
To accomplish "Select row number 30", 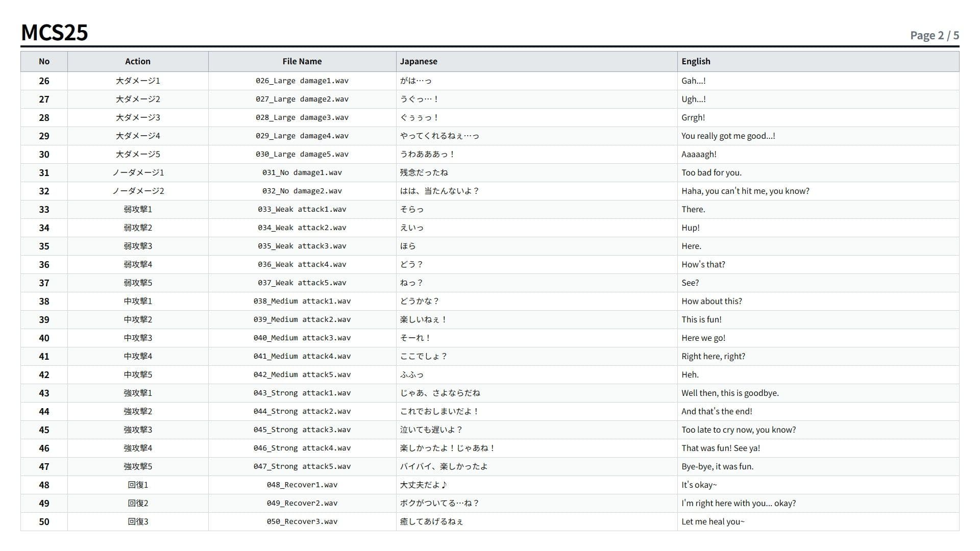I will tap(44, 154).
